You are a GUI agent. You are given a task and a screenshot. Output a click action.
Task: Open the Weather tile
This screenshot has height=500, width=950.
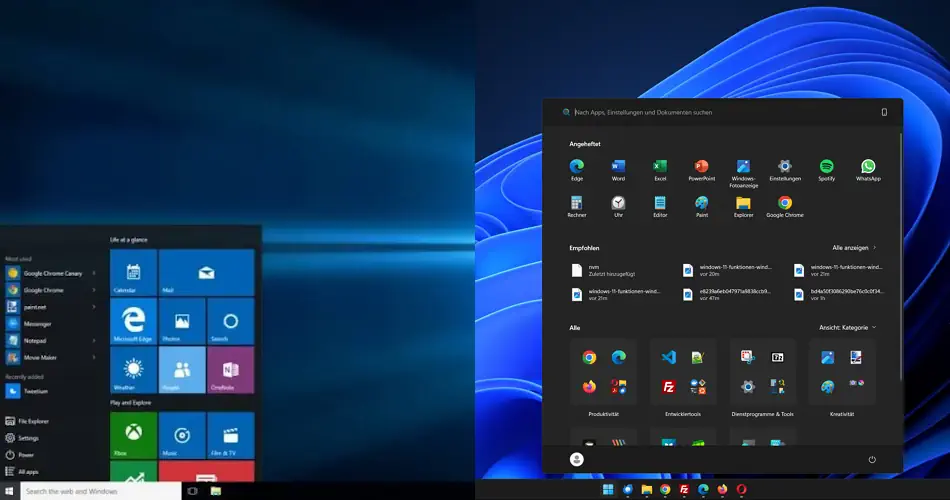pos(133,370)
